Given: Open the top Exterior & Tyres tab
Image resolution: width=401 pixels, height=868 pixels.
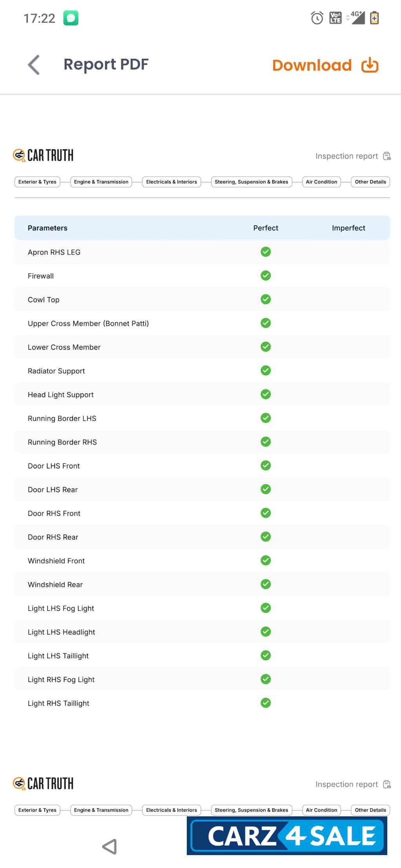Looking at the screenshot, I should (x=37, y=182).
